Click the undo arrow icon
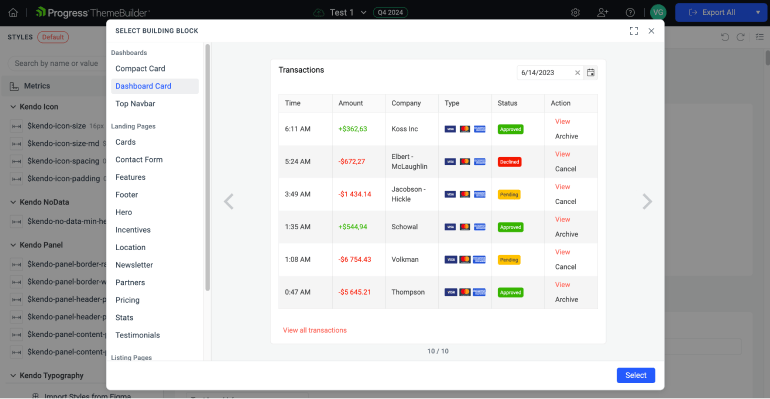This screenshot has width=770, height=399. coord(724,37)
